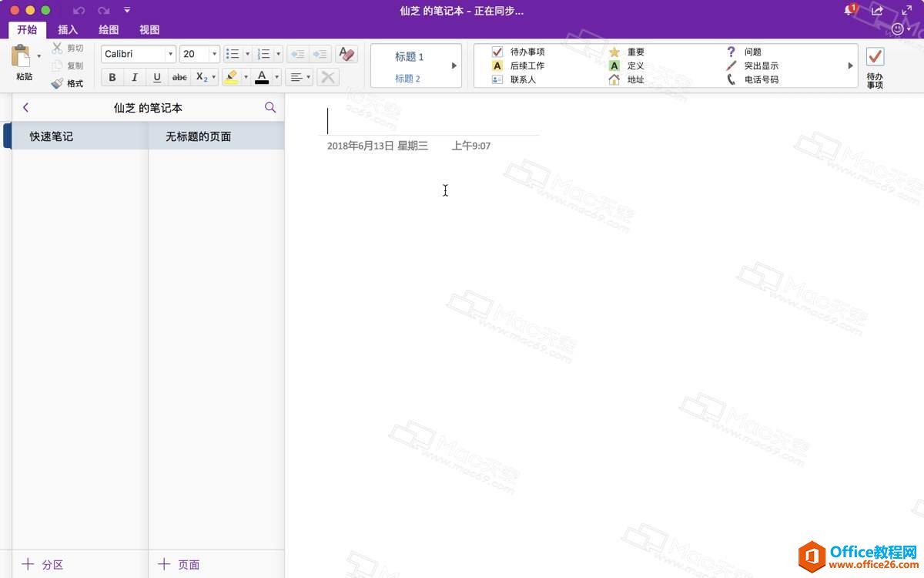Open the bullet style dropdown arrow
924x578 pixels.
click(247, 54)
